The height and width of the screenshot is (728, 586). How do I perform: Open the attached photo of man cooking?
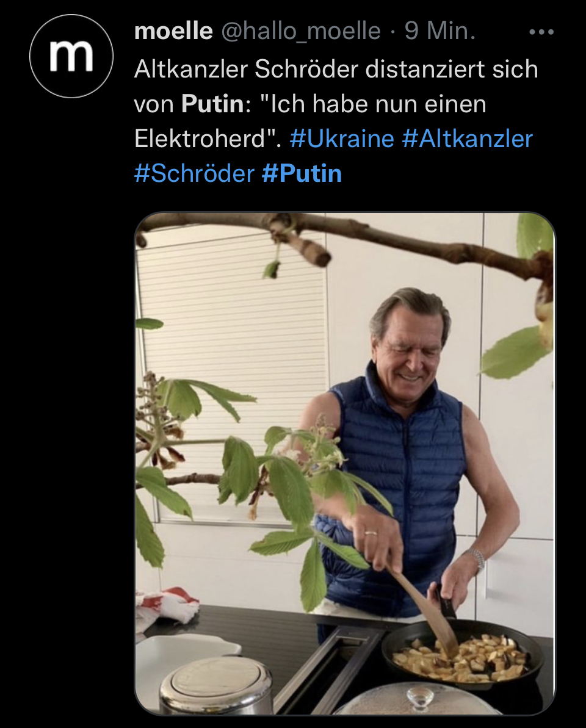(345, 464)
